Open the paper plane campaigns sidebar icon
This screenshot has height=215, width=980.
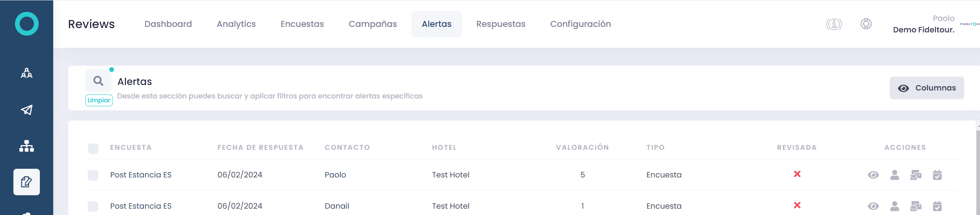pos(26,110)
